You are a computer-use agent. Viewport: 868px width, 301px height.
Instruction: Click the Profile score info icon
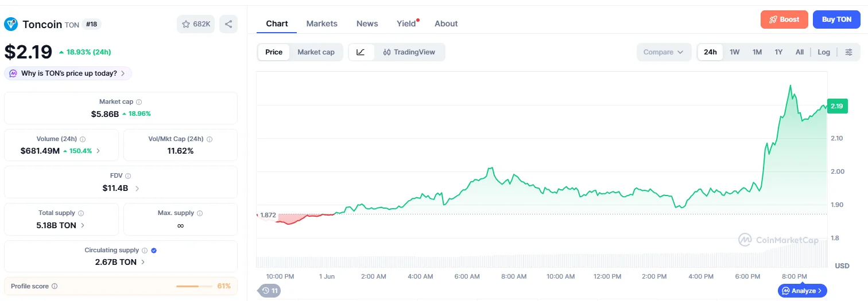point(55,286)
